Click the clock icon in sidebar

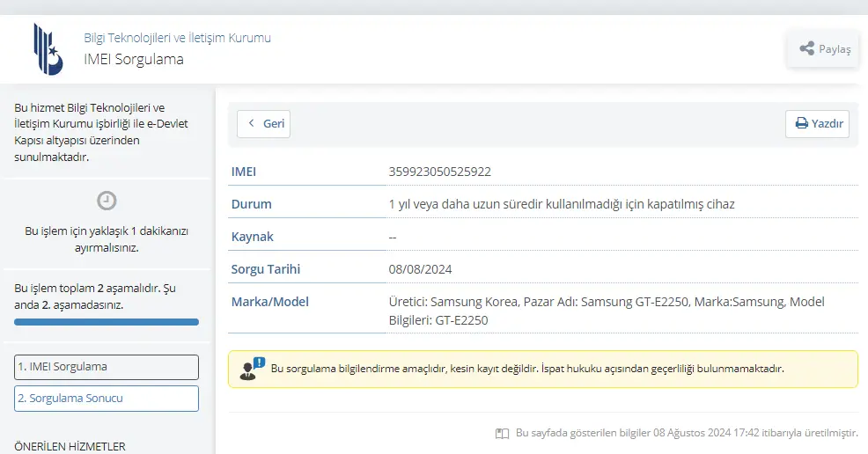[107, 201]
